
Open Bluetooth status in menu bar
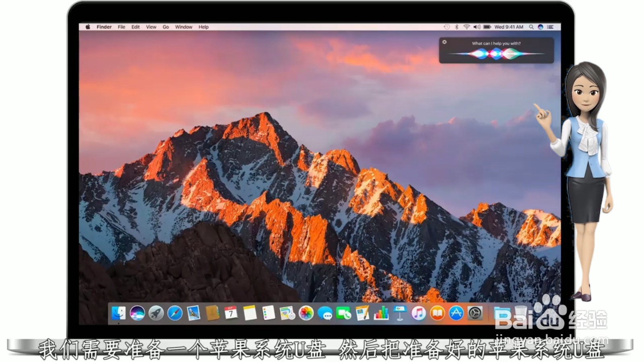pos(456,27)
